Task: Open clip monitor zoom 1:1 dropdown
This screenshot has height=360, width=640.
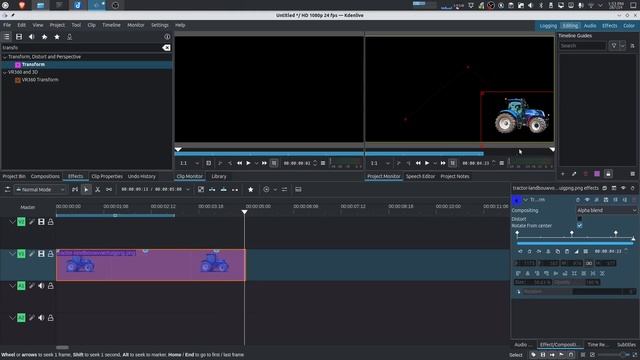Action: tap(190, 163)
